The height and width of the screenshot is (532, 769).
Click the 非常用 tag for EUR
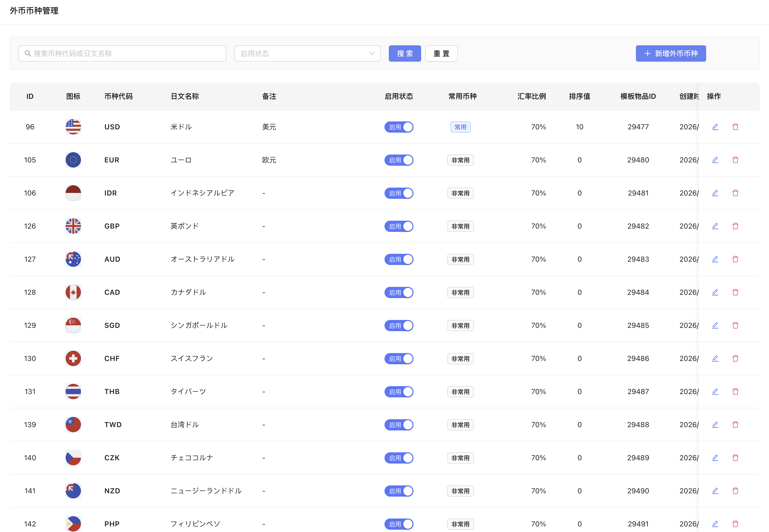460,160
